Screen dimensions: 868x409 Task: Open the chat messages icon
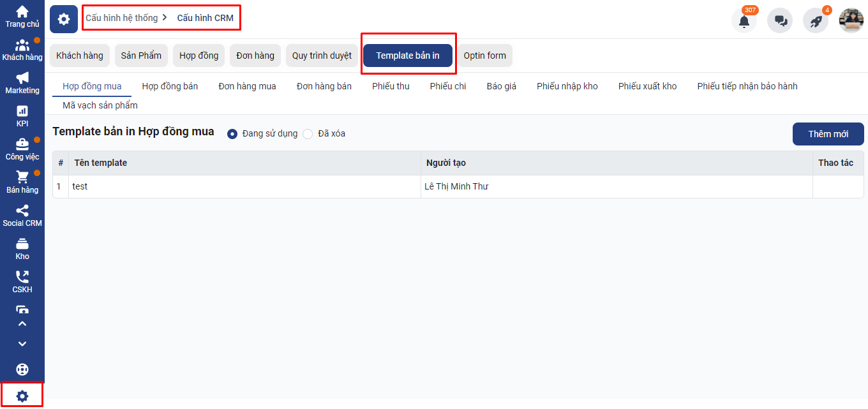tap(780, 21)
